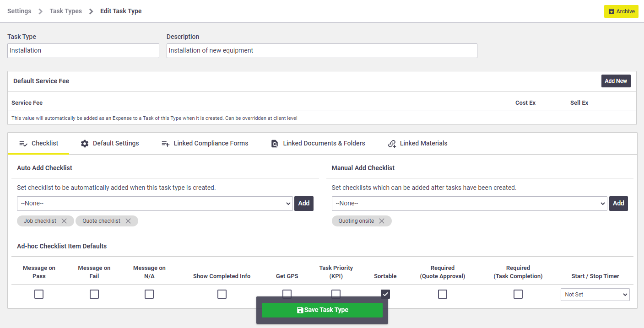Enable Required (Quote Approval) checkbox
This screenshot has height=328, width=644.
tap(443, 294)
